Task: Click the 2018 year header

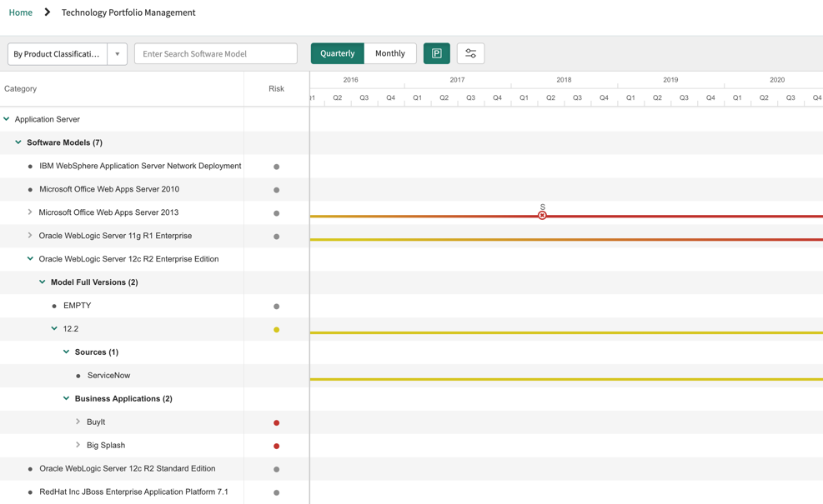Action: [x=564, y=80]
